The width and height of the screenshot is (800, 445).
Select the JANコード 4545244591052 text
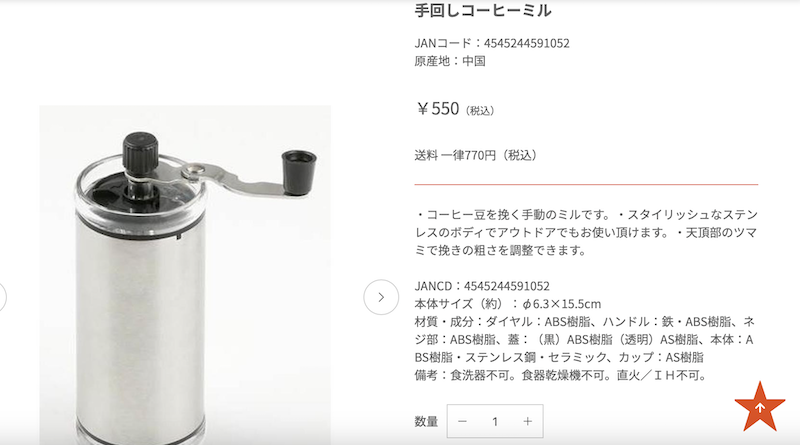[492, 43]
